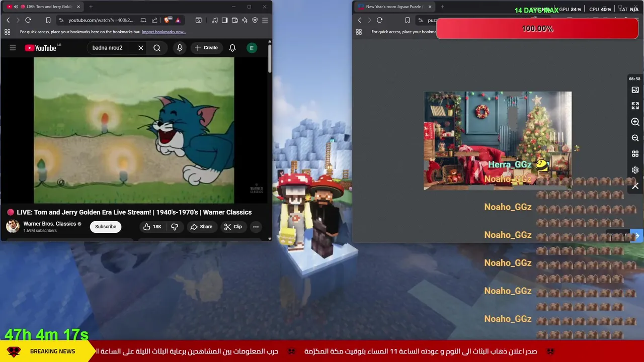This screenshot has width=644, height=362.
Task: Open the puzzle pieces grid arrange icon
Action: click(635, 154)
